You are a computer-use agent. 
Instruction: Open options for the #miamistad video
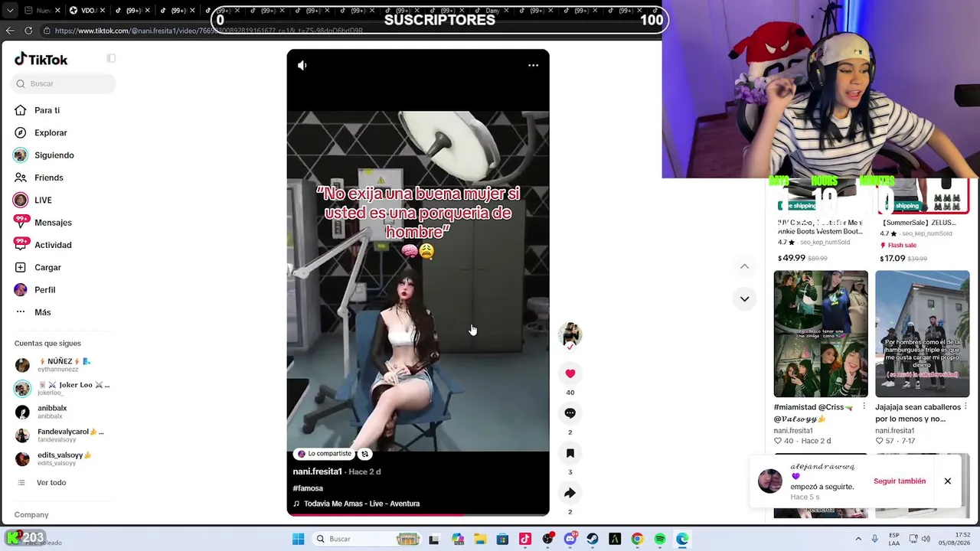pos(864,406)
